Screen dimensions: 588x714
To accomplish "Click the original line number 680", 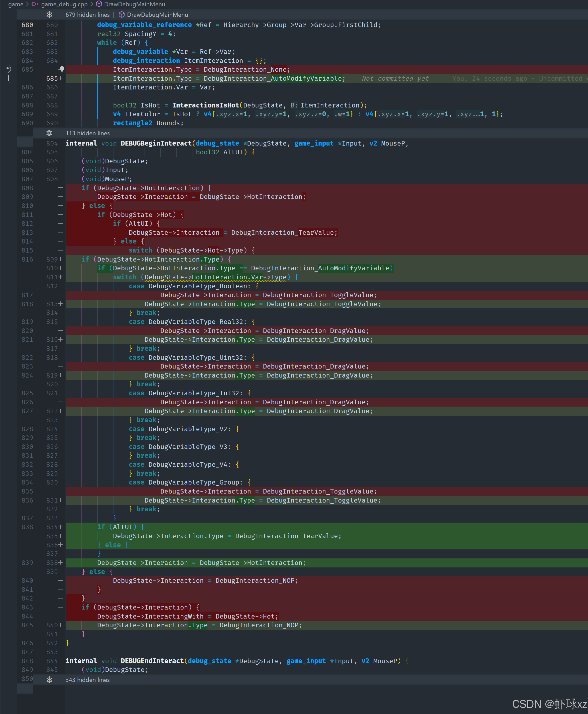I will [x=27, y=25].
